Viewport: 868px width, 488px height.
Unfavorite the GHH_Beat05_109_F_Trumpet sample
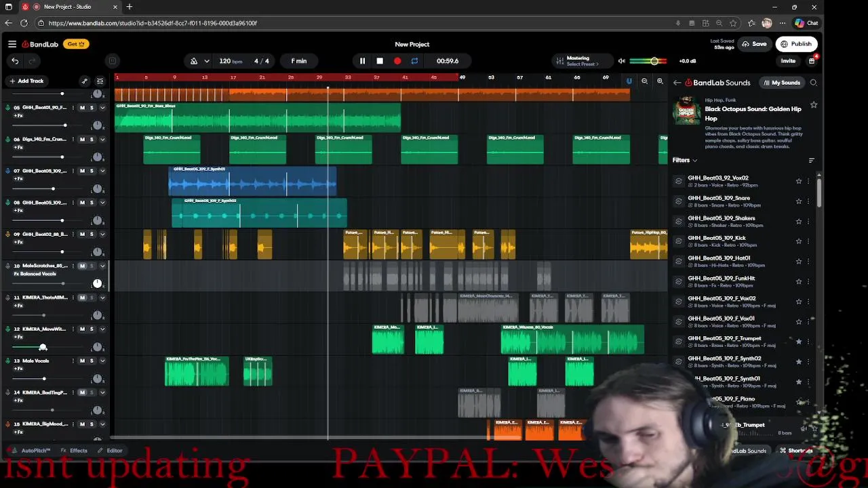point(799,341)
